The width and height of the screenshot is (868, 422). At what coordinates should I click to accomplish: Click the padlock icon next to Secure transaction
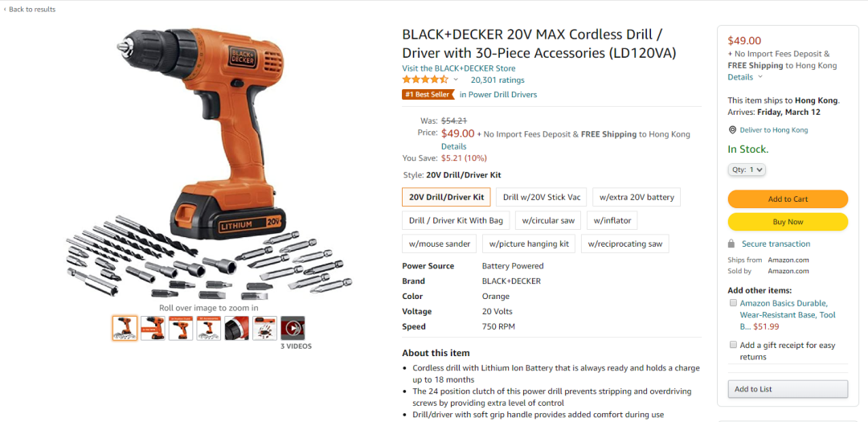click(731, 244)
